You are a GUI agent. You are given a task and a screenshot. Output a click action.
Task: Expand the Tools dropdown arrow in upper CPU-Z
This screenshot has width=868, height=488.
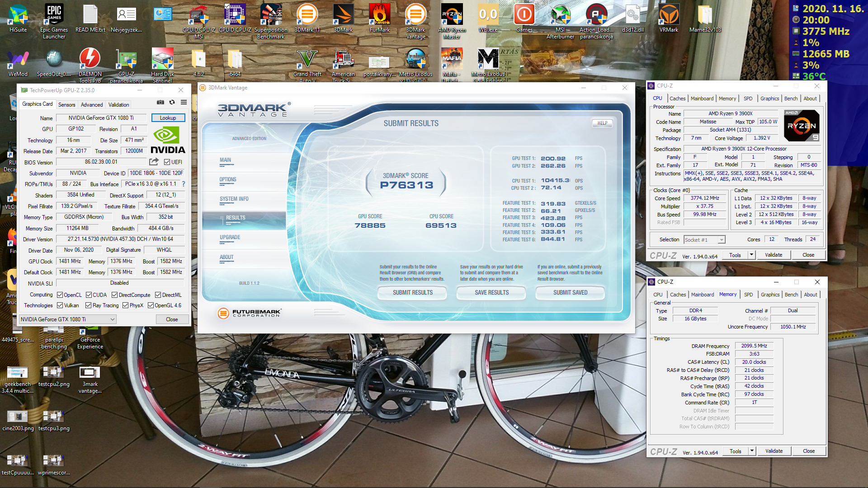[x=751, y=255]
